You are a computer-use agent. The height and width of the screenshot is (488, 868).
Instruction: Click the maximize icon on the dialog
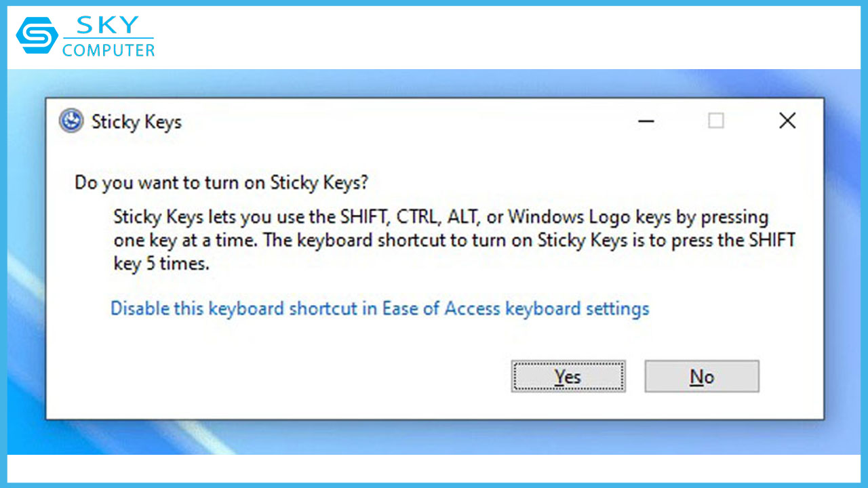717,121
